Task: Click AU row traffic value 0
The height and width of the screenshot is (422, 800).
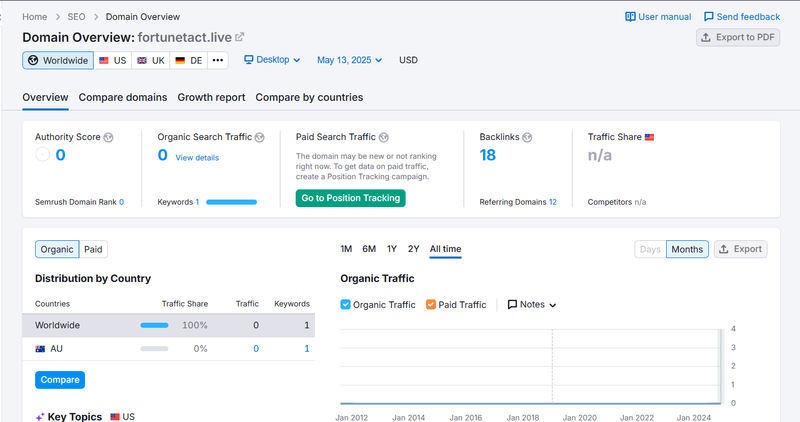Action: [256, 349]
